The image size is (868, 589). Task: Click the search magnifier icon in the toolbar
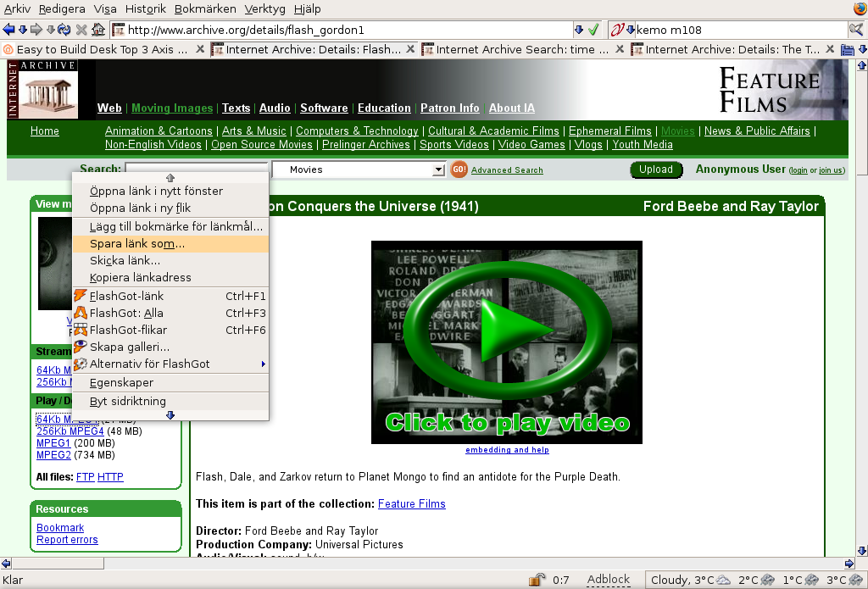click(856, 30)
